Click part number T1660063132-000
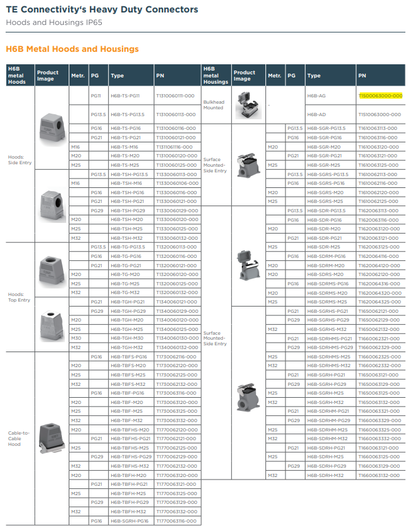The image size is (411, 532). click(379, 475)
